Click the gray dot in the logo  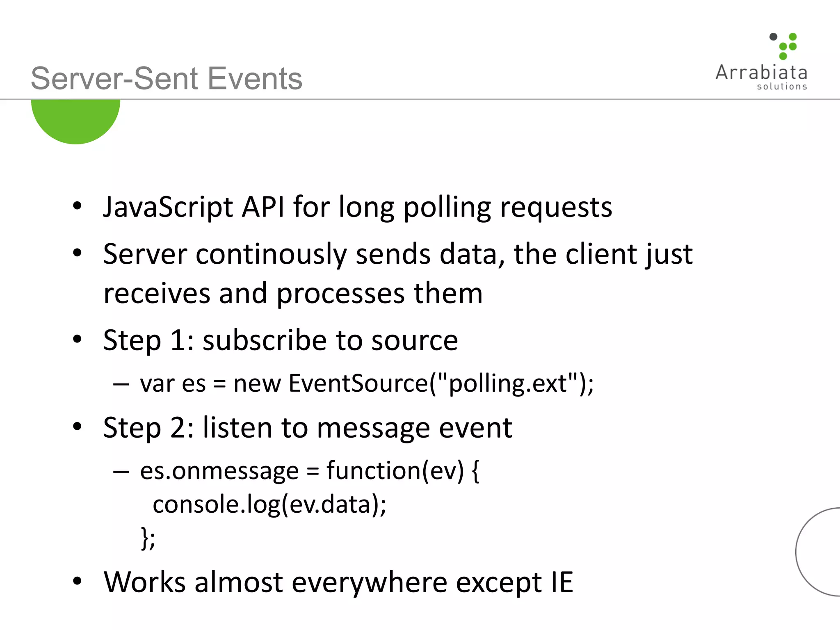point(774,37)
